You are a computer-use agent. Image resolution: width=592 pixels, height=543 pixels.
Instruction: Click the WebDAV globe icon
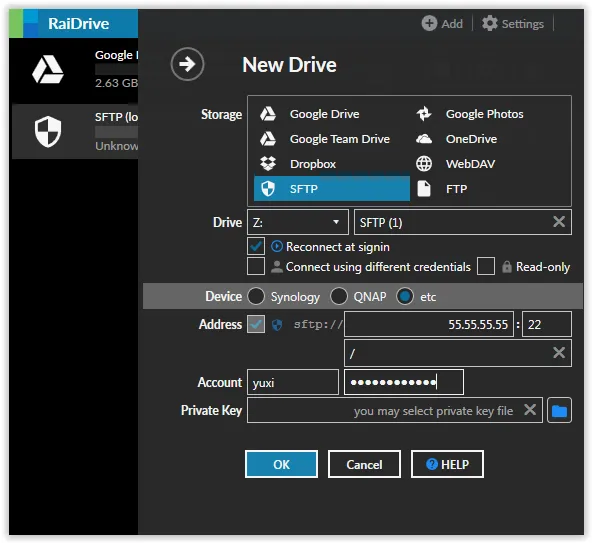tap(424, 164)
